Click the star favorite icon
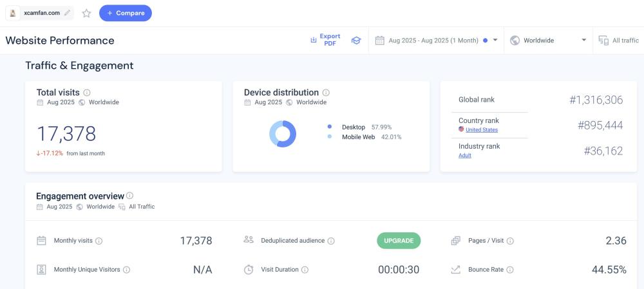 tap(87, 13)
